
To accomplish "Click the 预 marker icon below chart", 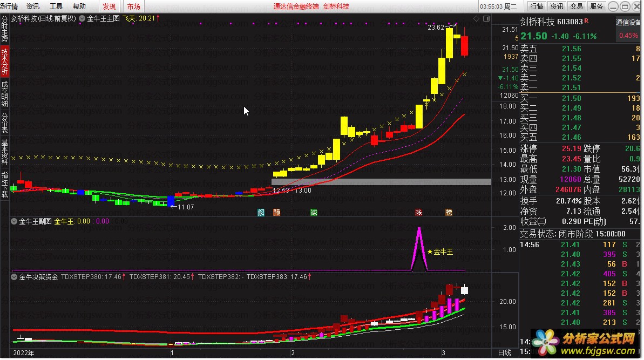I will point(277,212).
